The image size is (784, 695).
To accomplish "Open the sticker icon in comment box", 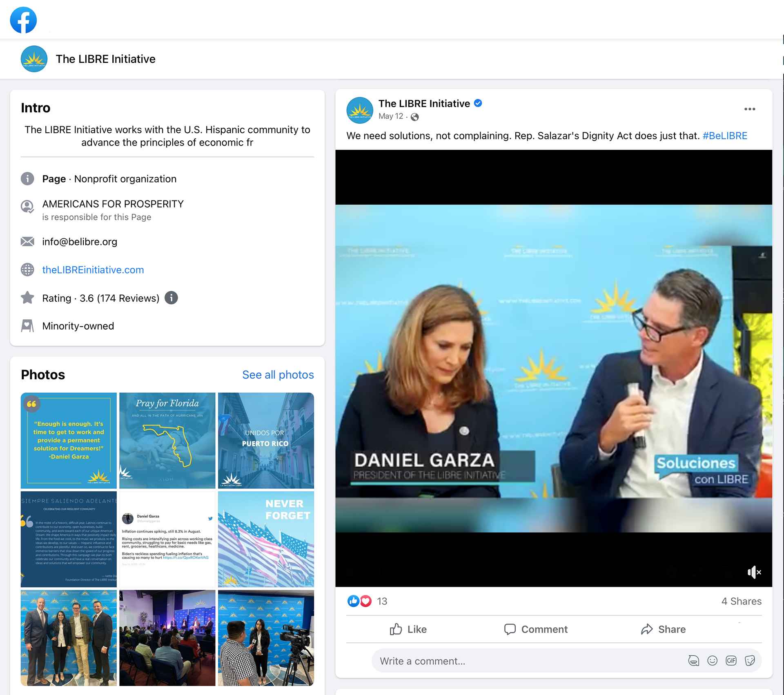I will 750,661.
